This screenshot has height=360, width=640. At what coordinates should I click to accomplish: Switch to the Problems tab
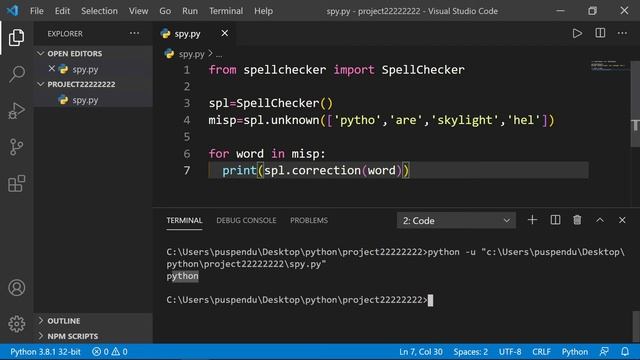click(x=309, y=220)
